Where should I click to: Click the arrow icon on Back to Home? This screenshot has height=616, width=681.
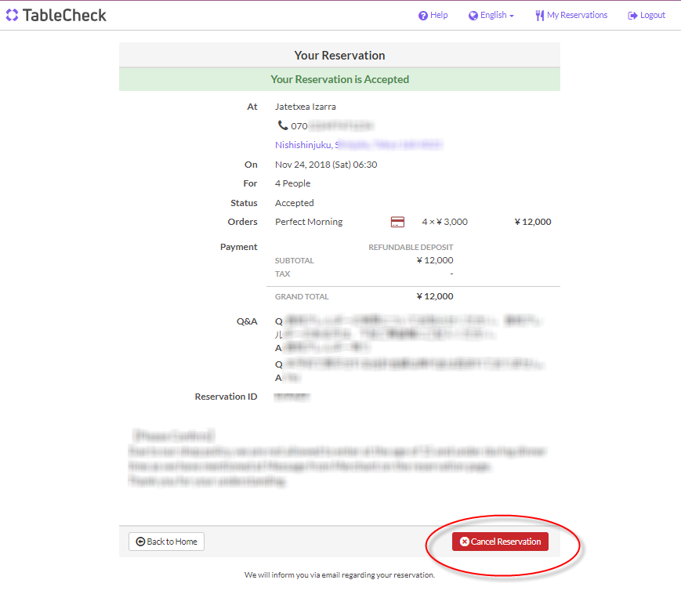[140, 542]
